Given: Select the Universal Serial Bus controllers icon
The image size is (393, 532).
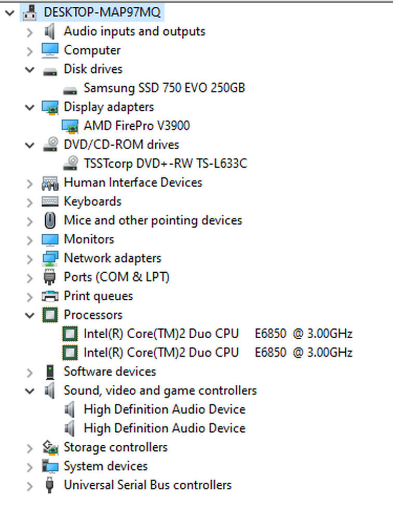Looking at the screenshot, I should pos(50,485).
